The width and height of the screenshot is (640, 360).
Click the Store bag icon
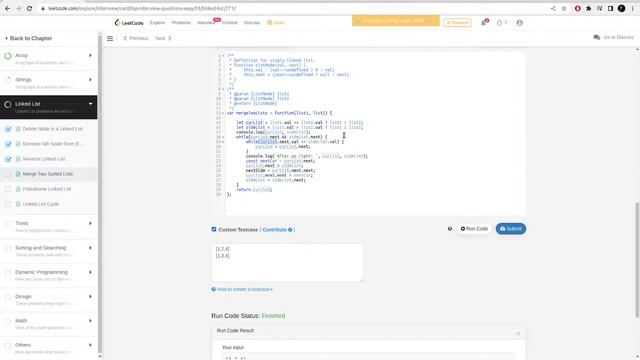tap(269, 23)
